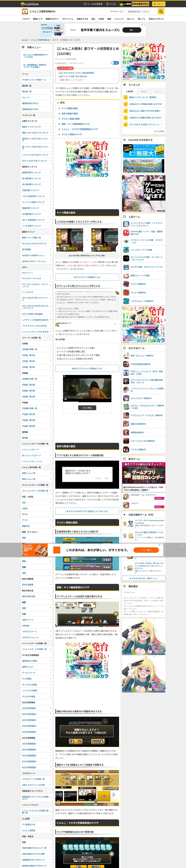The image size is (186, 868).
Task: Expand 天使対策ランキング sidebar item
Action: coord(37,190)
